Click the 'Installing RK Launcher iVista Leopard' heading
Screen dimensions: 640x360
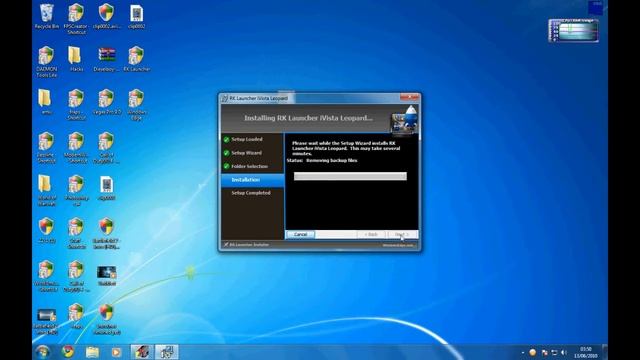click(308, 118)
